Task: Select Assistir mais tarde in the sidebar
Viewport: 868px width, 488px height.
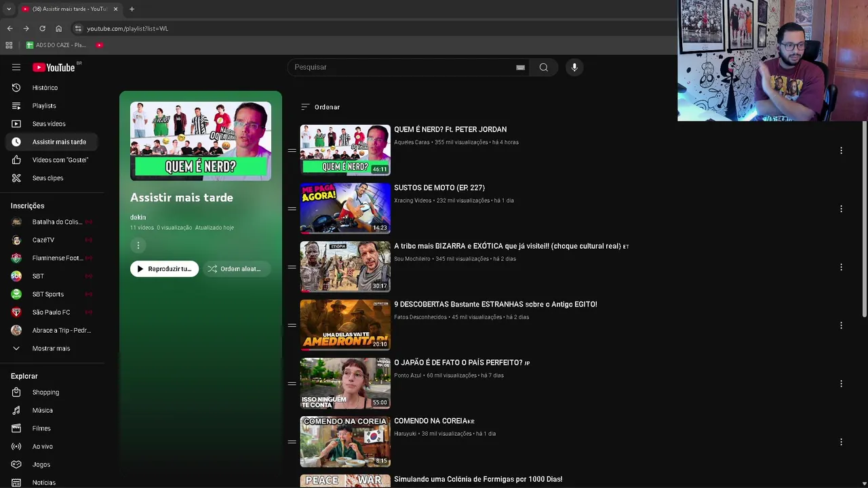Action: tap(52, 142)
